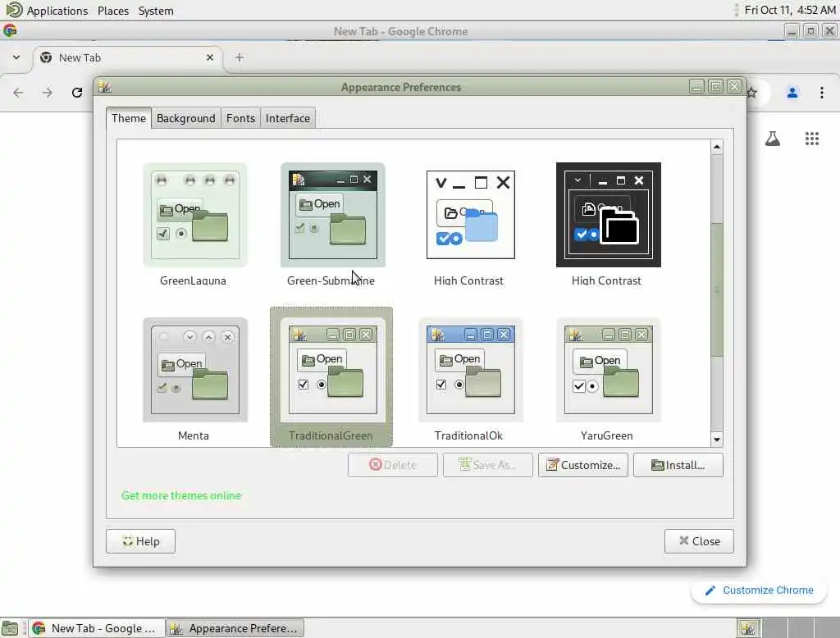Image resolution: width=840 pixels, height=638 pixels.
Task: Open a new tab in Chrome
Action: pos(240,57)
